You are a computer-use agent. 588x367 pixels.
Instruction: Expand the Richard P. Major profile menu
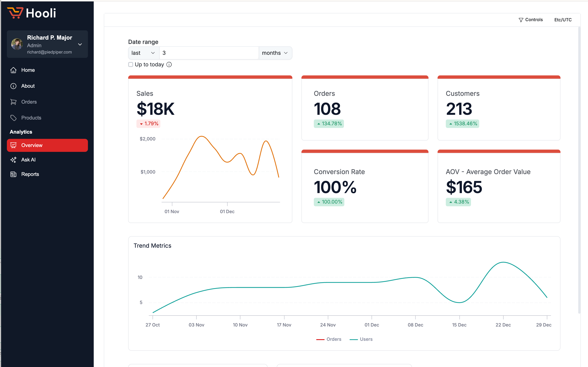coord(80,44)
